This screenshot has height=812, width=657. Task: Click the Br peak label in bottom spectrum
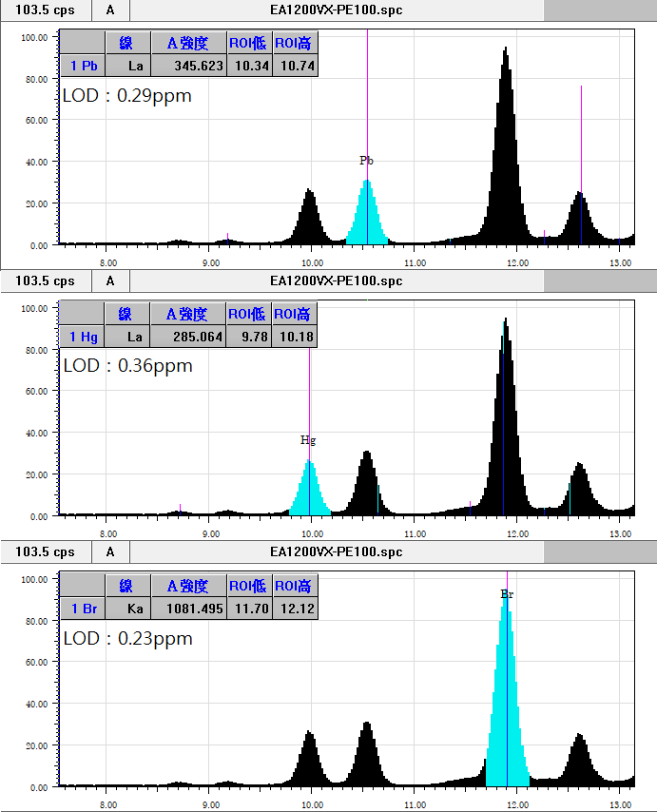point(507,594)
